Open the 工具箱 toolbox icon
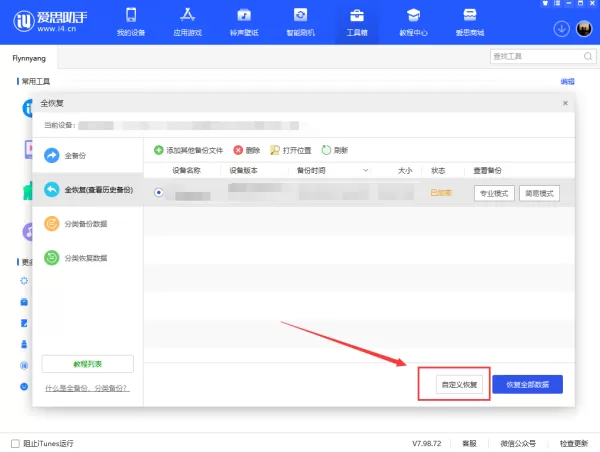The height and width of the screenshot is (452, 600). tap(357, 22)
